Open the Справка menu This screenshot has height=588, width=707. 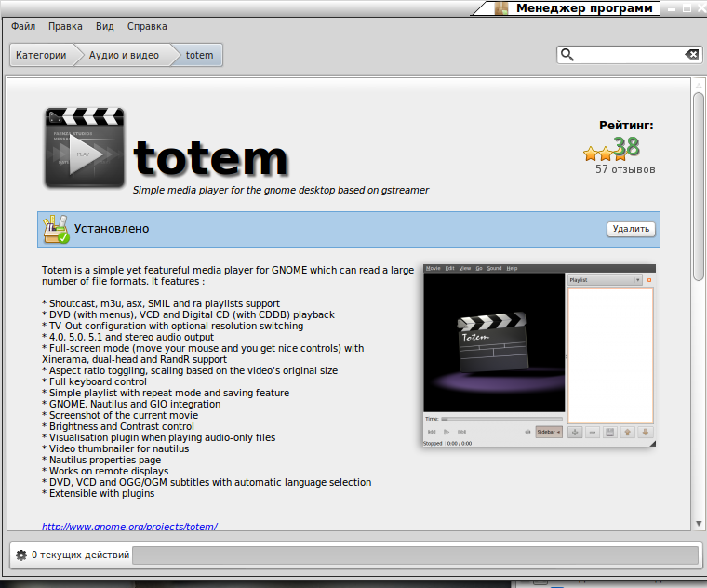pyautogui.click(x=147, y=27)
